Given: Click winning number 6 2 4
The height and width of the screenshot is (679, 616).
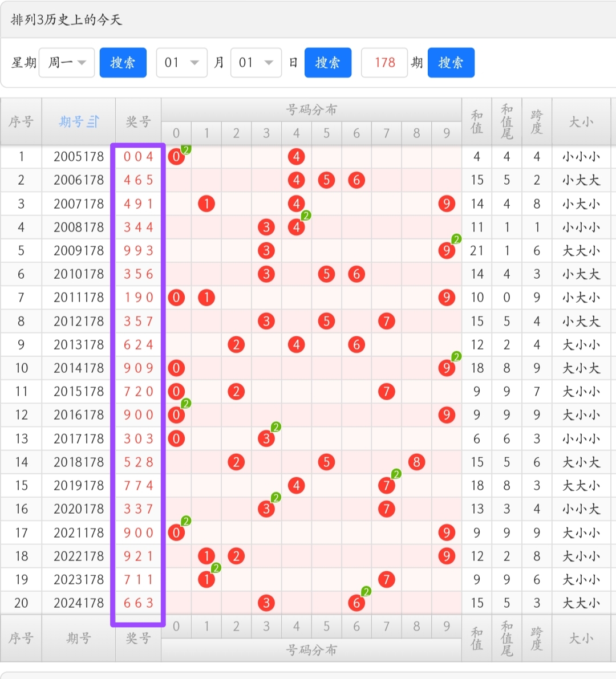Looking at the screenshot, I should [138, 345].
